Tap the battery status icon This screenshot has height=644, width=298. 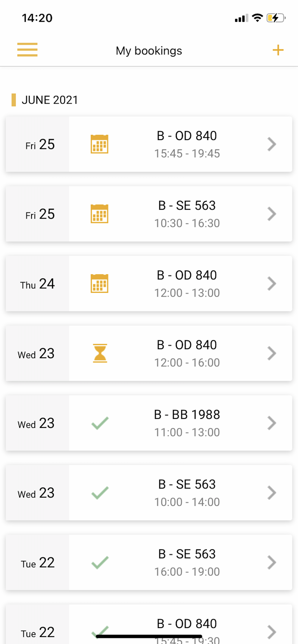(276, 18)
